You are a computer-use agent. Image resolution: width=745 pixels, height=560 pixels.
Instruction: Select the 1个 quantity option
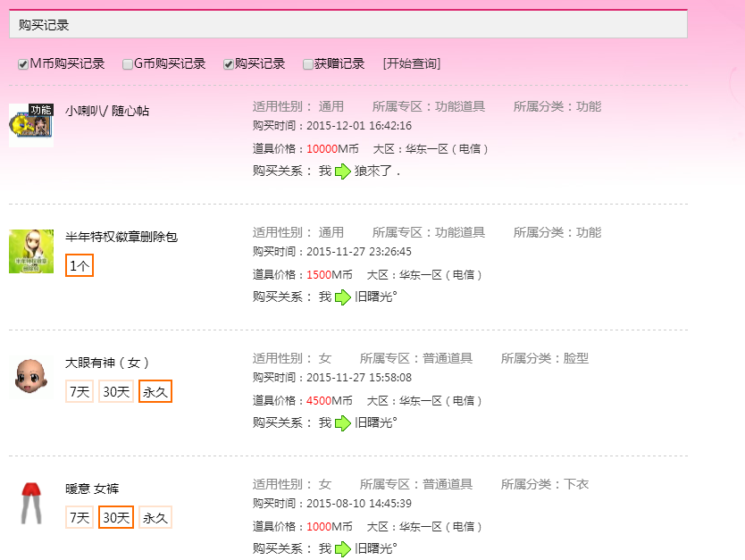pyautogui.click(x=80, y=265)
